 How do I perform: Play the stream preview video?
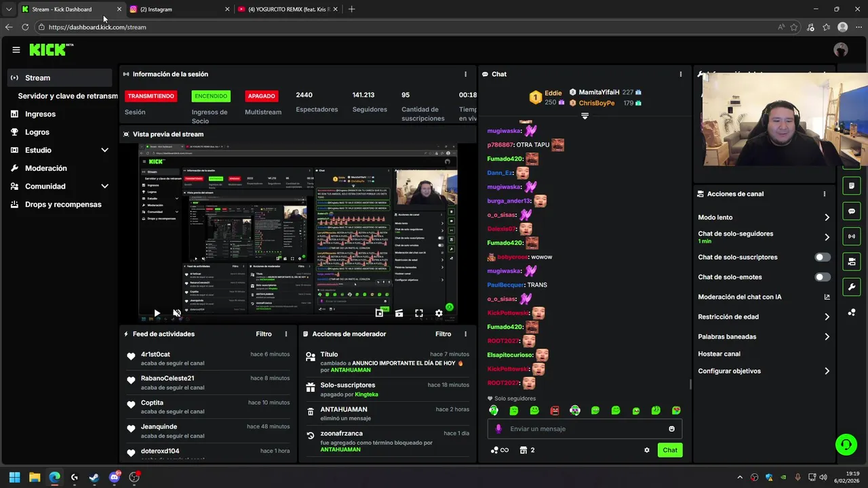[157, 313]
